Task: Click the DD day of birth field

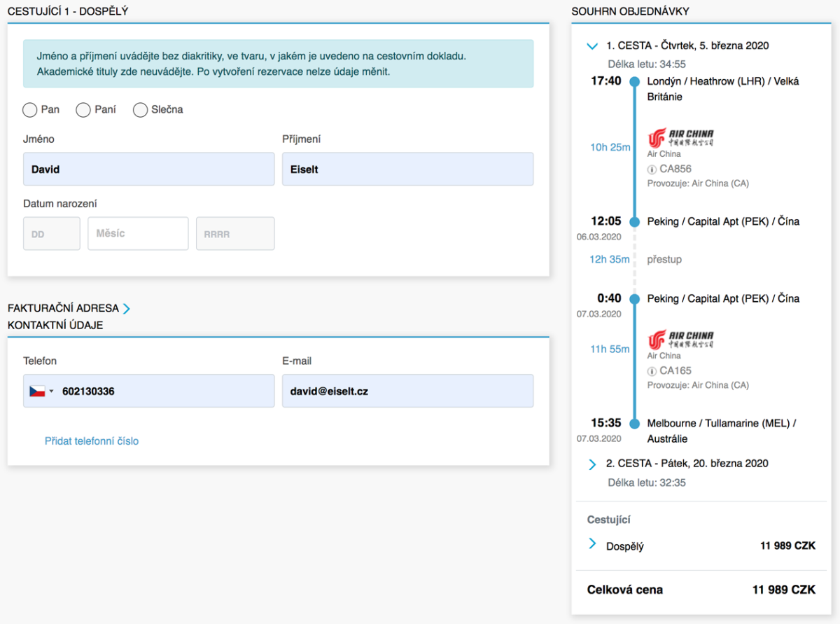Action: (52, 234)
